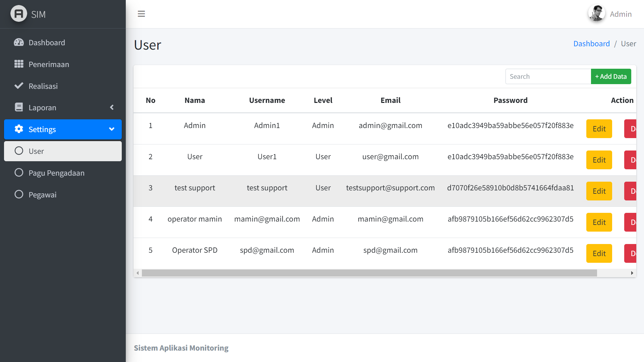Click right arrow of horizontal scrollbar
The height and width of the screenshot is (362, 644).
tap(632, 273)
